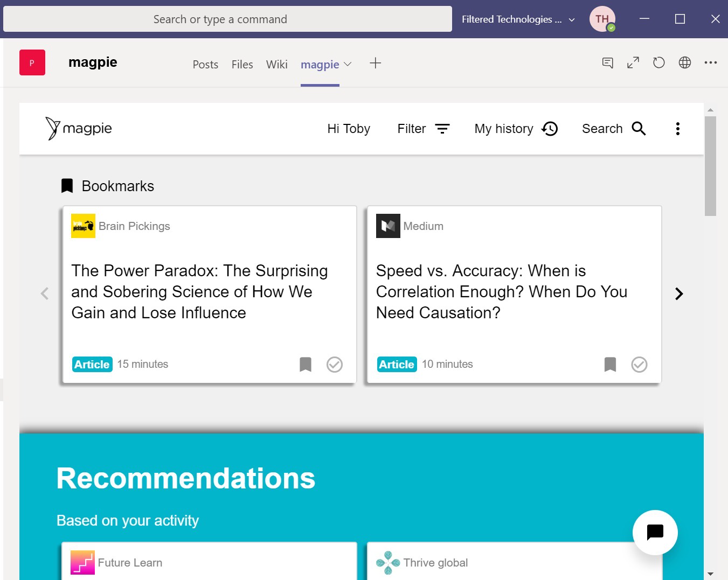The height and width of the screenshot is (580, 728).
Task: Mark Speed vs. Accuracy article as complete
Action: 639,365
